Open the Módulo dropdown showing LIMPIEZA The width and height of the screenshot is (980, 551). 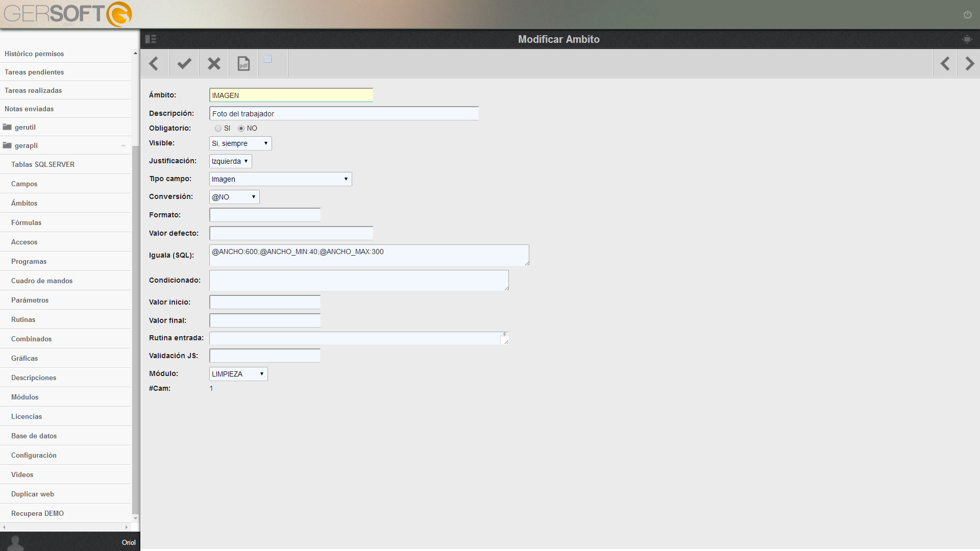[x=238, y=374]
